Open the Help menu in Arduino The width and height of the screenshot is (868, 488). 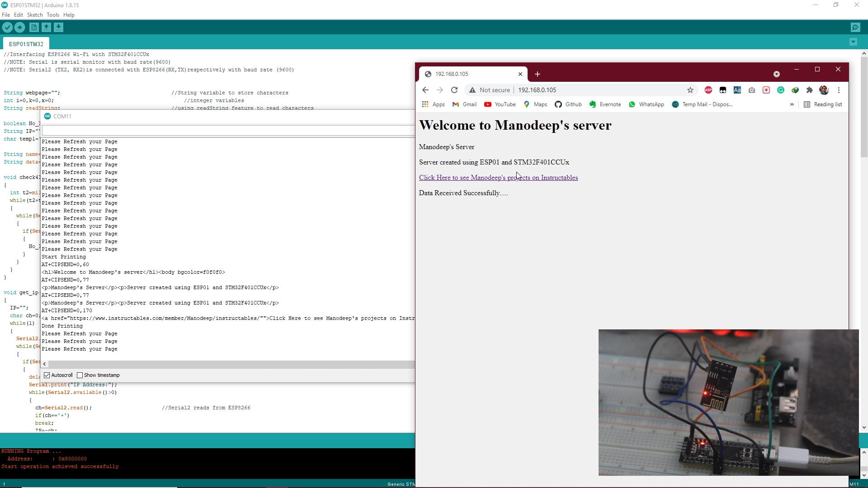(69, 15)
